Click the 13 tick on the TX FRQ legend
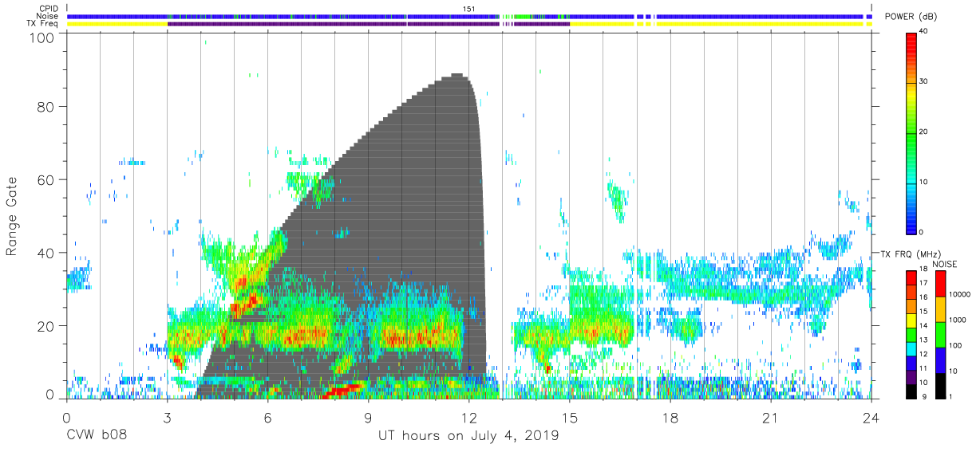This screenshot has width=980, height=452. [x=923, y=340]
